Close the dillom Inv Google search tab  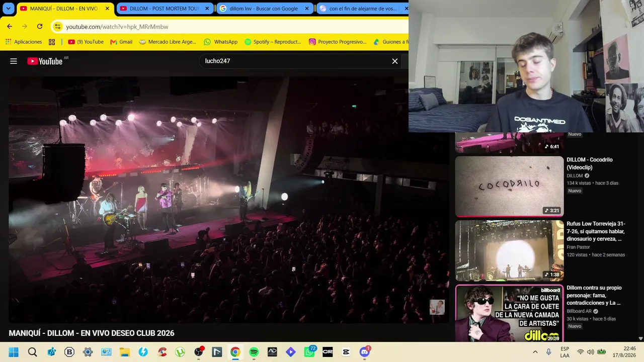click(x=307, y=9)
